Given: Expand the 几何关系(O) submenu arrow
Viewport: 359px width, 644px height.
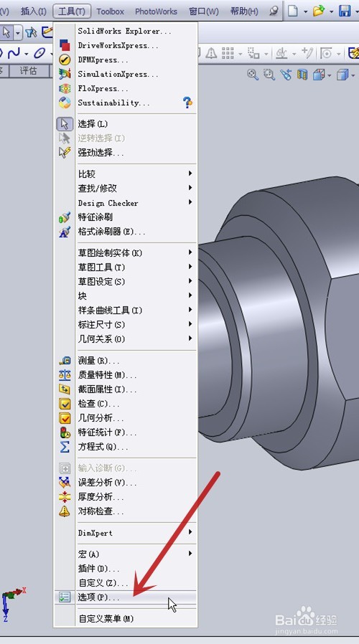Looking at the screenshot, I should coord(190,338).
